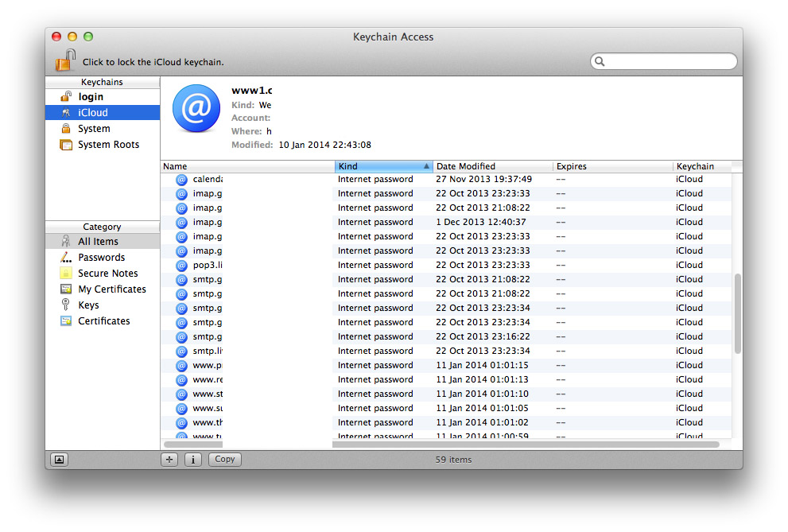
Task: Select the www item modified 01:01:02
Action: point(446,422)
